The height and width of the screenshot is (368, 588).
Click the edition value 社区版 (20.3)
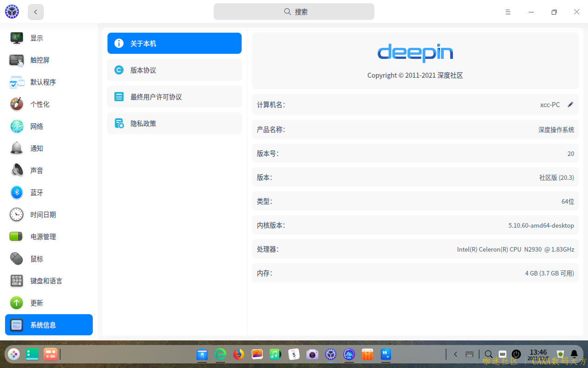tap(557, 178)
